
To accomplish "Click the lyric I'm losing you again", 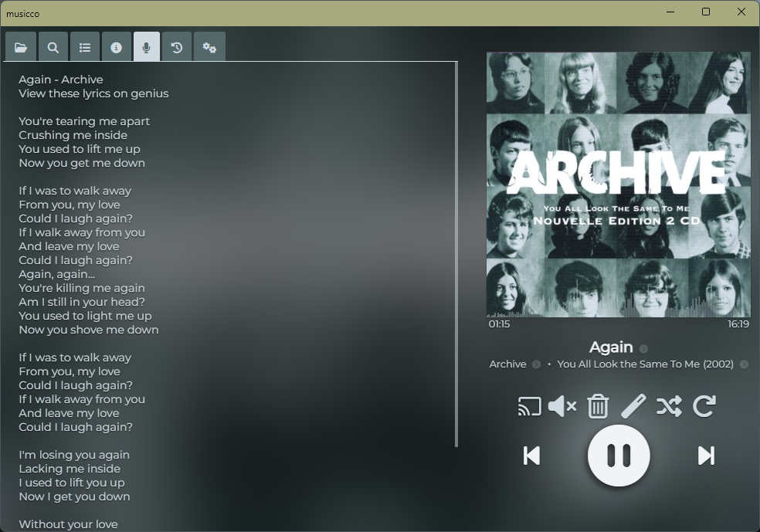I will [x=74, y=455].
